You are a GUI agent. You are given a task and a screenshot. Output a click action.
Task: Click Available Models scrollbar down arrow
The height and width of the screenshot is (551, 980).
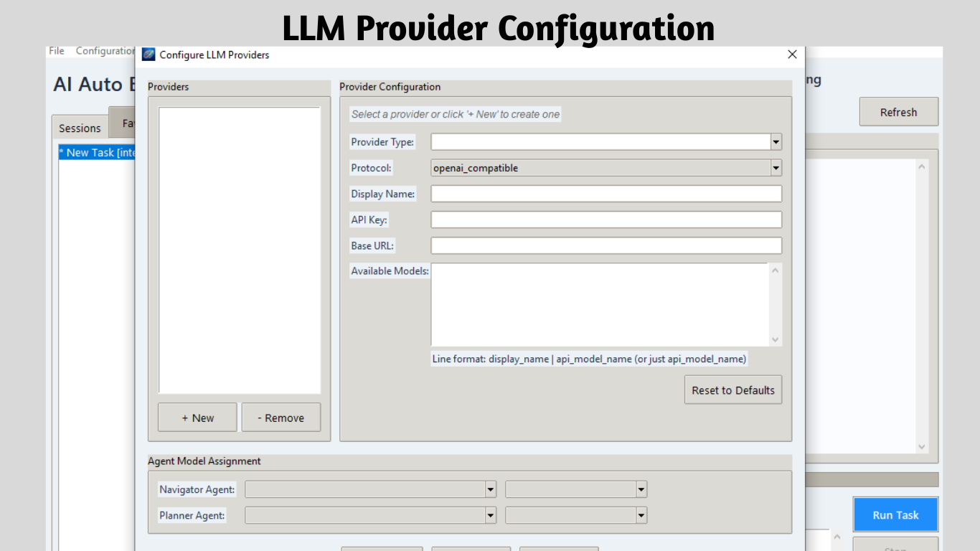pyautogui.click(x=775, y=340)
